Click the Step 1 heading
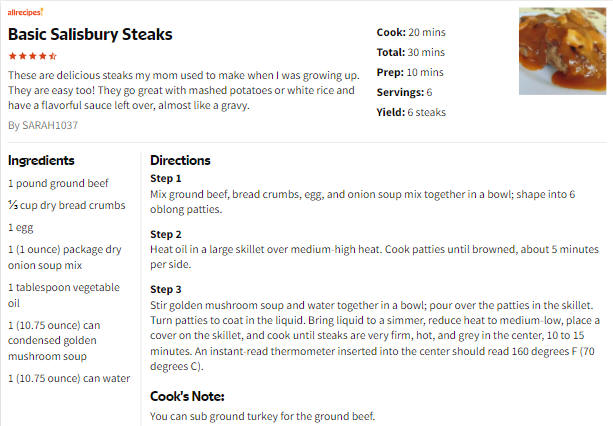 click(166, 179)
